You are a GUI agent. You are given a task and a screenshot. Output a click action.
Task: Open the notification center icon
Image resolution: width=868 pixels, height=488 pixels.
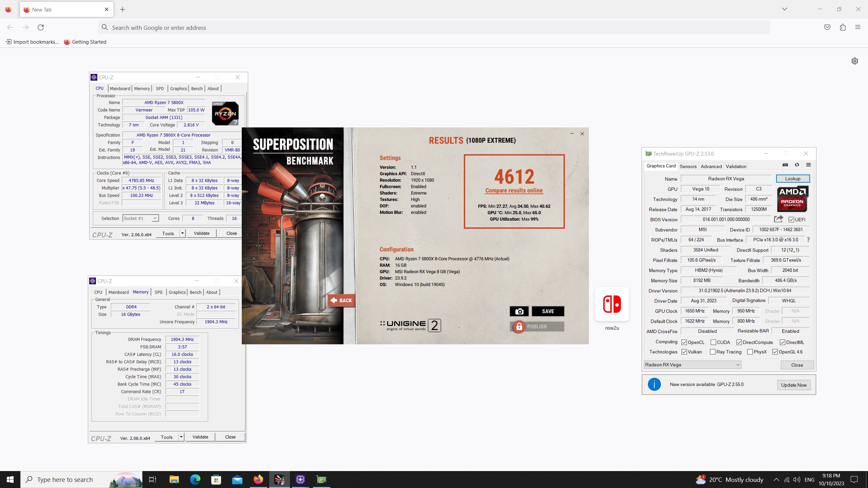pos(854,480)
